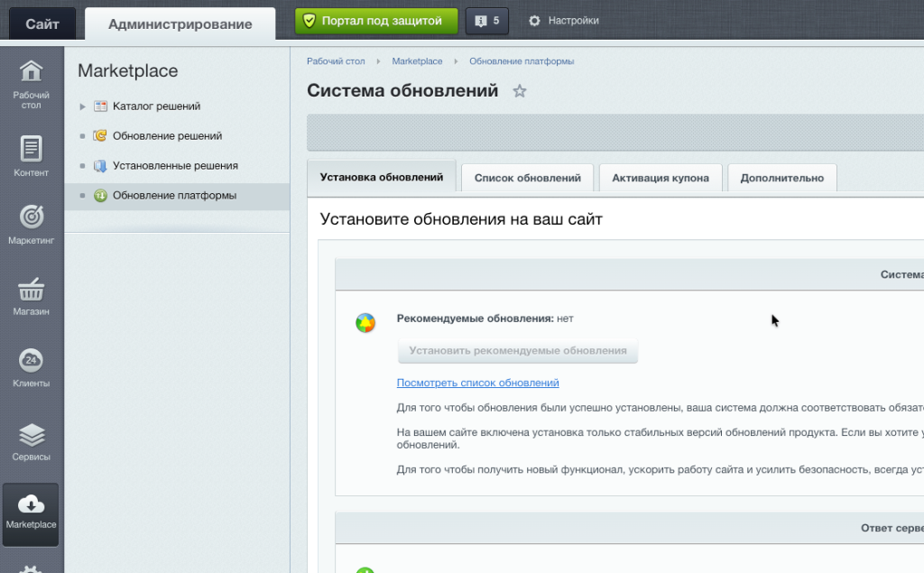Switch to the Сайт tab

42,24
